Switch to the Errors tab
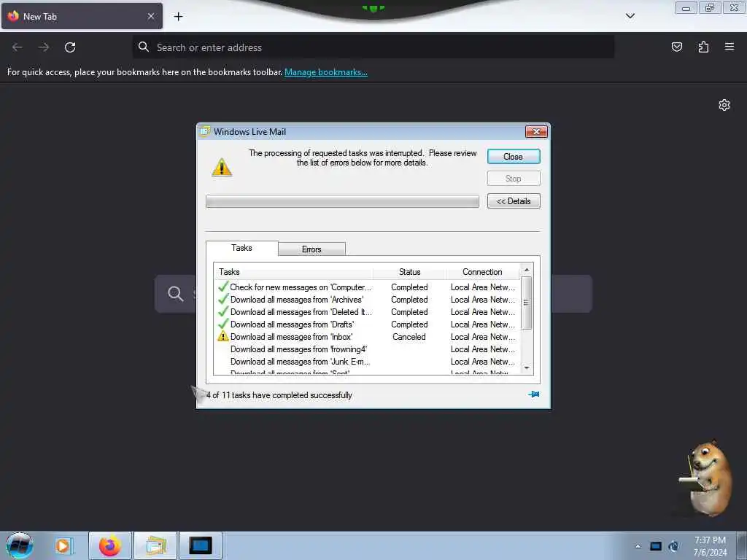 311,249
